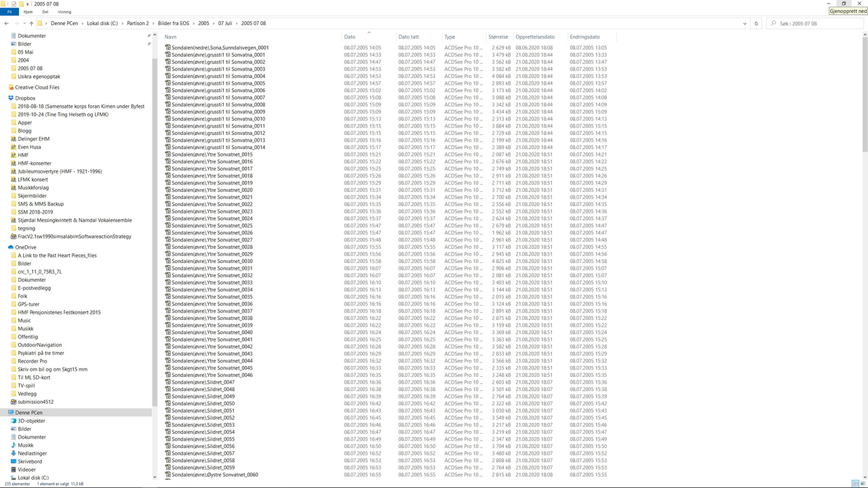Expand the chevron after Bilder fra EOS breadcrumb
The image size is (868, 488).
click(x=194, y=23)
